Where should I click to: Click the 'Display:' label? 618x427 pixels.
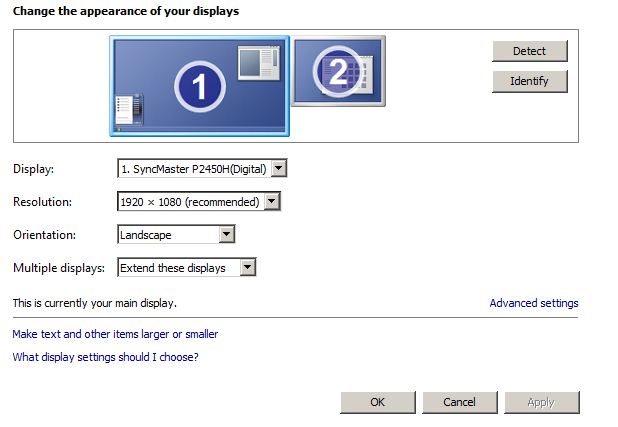tap(34, 169)
